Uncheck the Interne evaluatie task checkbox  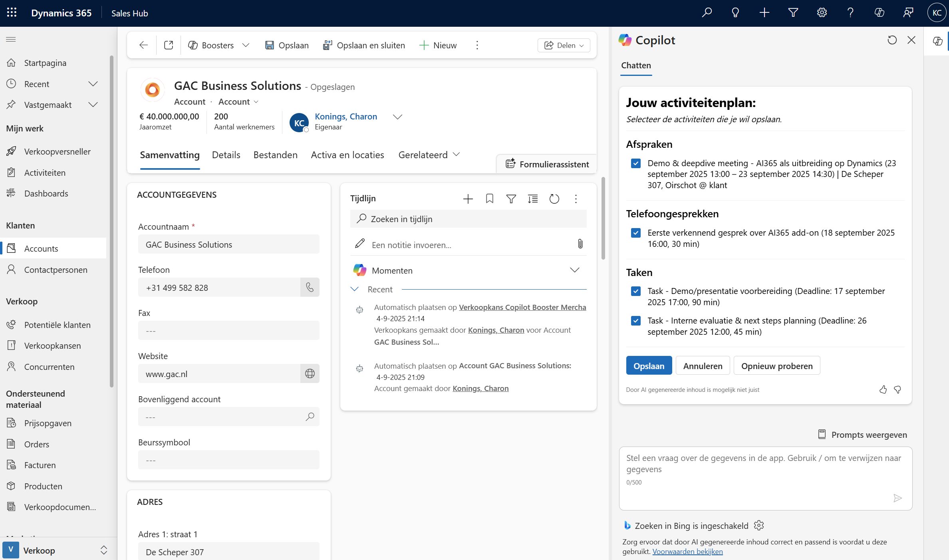[636, 321]
